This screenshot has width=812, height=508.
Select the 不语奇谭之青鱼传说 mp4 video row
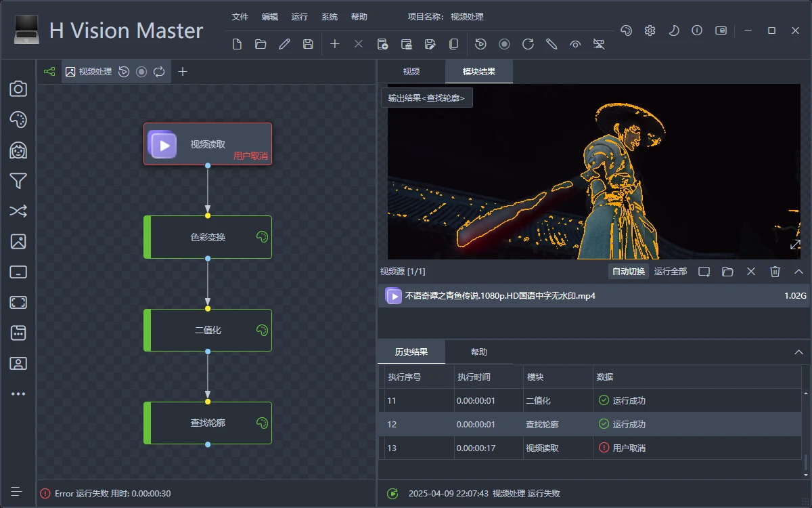click(x=594, y=296)
